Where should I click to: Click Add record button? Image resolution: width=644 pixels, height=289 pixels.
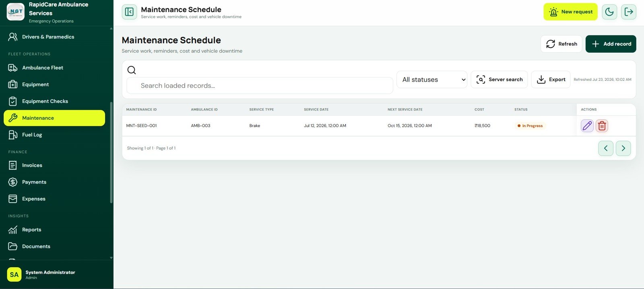pyautogui.click(x=611, y=44)
